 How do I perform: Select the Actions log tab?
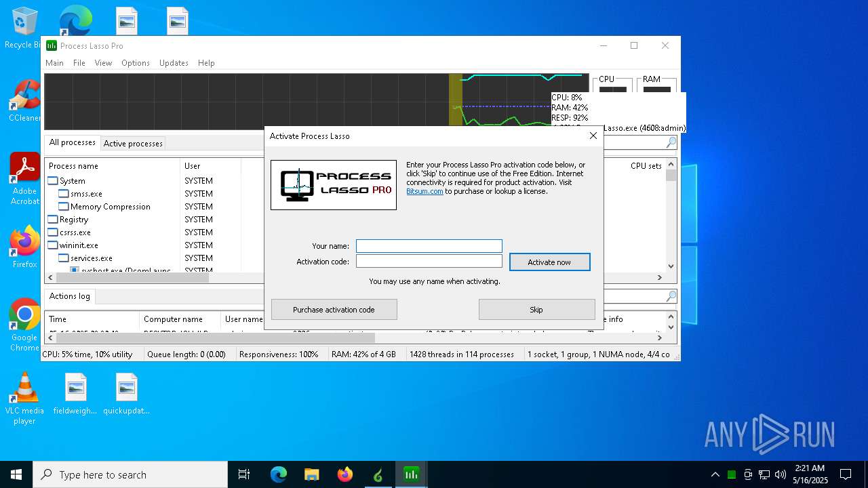click(69, 296)
